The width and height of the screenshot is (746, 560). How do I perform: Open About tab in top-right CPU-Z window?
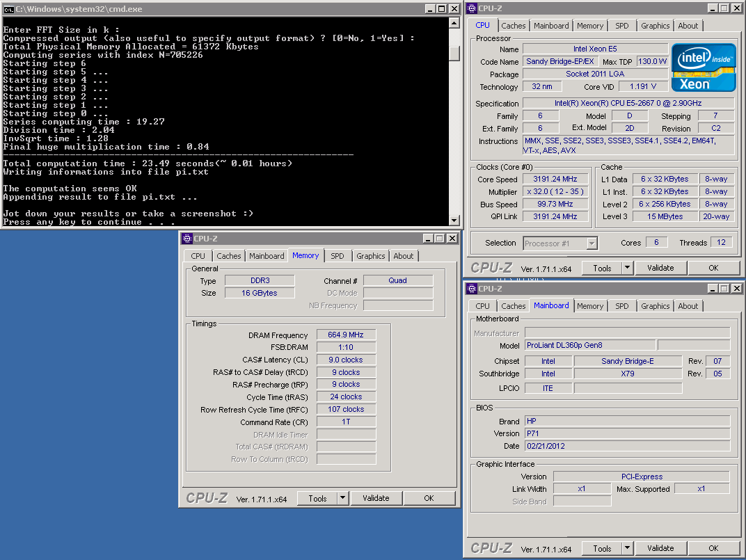pyautogui.click(x=688, y=26)
